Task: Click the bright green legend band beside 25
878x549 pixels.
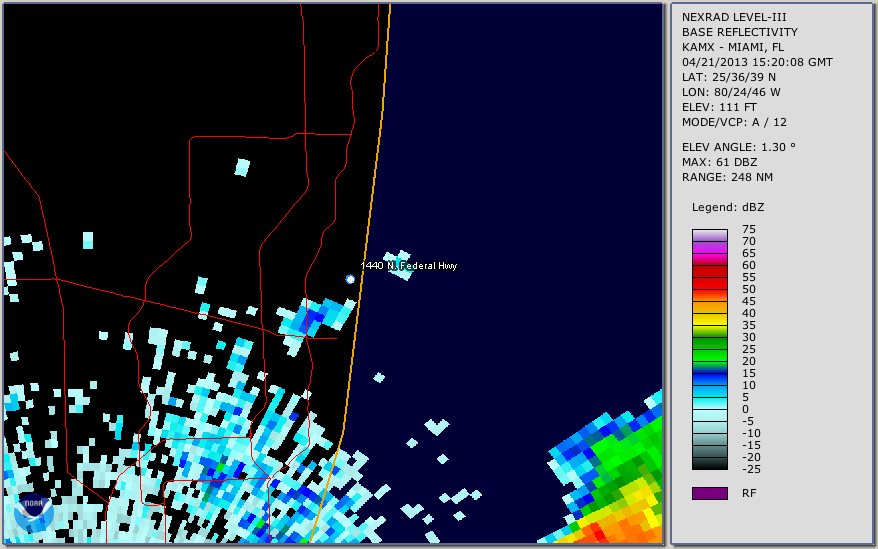Action: (x=710, y=355)
